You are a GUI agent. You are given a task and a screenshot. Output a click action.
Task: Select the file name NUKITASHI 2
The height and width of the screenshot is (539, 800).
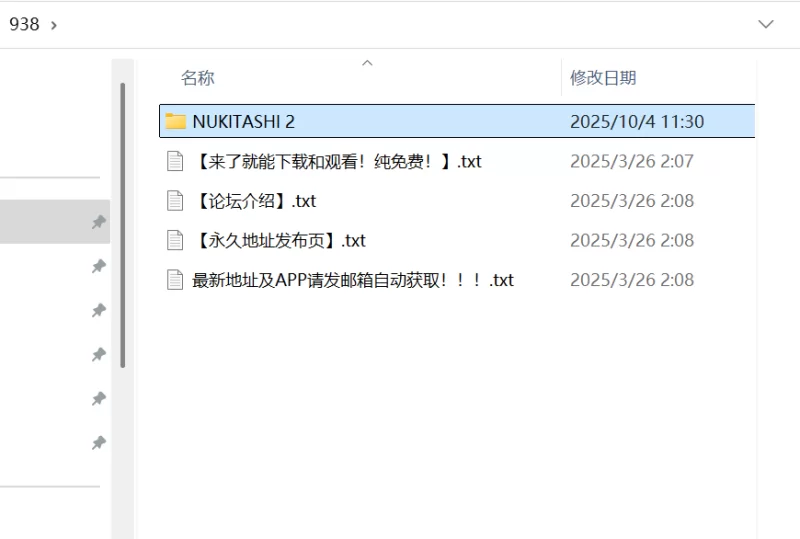[243, 121]
